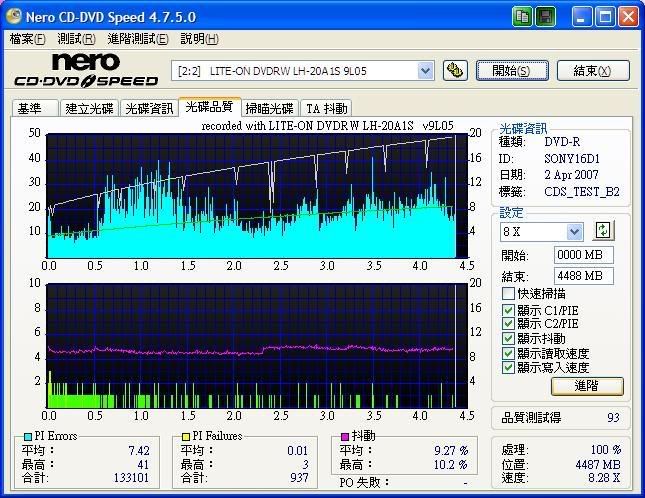Click the DVD-R disc type text
645x498 pixels.
click(562, 142)
